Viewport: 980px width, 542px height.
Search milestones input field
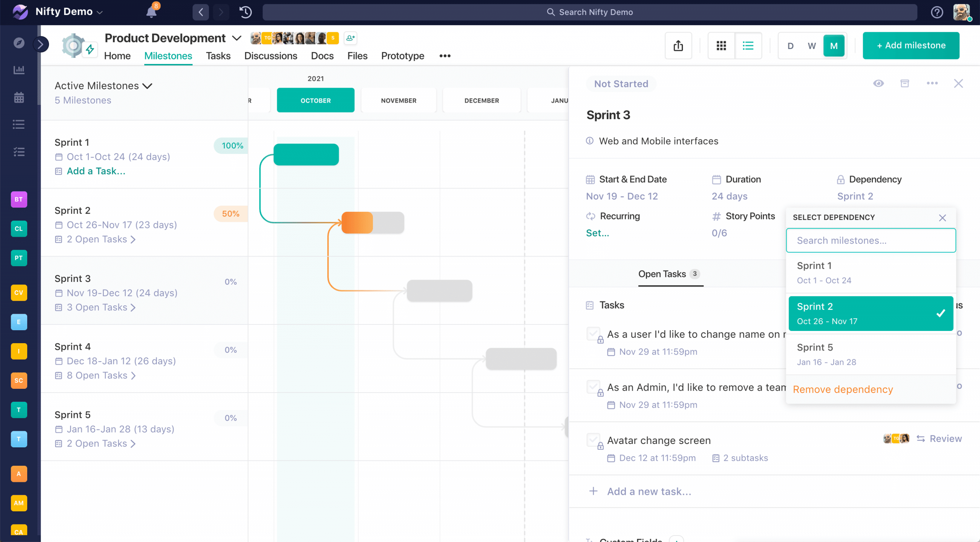pyautogui.click(x=871, y=240)
